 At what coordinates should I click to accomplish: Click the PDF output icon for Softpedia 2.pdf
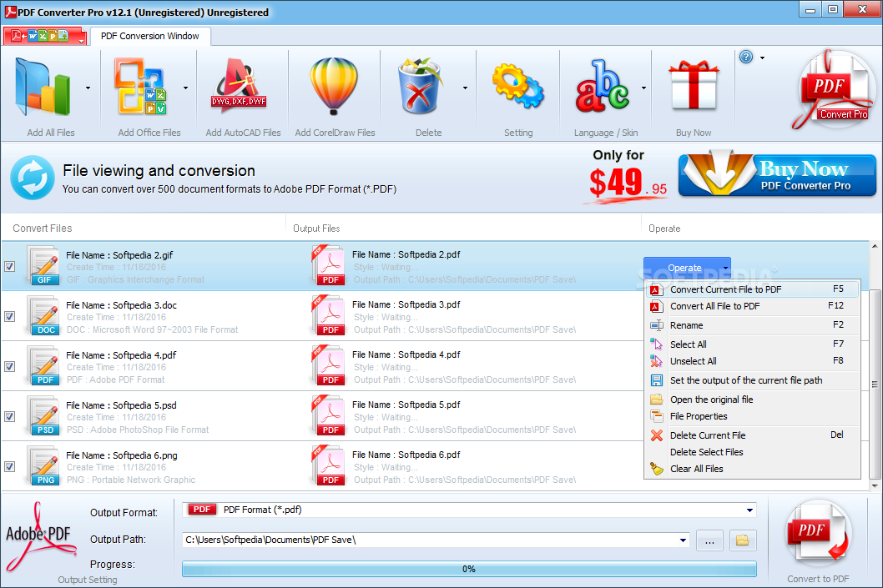pyautogui.click(x=328, y=265)
